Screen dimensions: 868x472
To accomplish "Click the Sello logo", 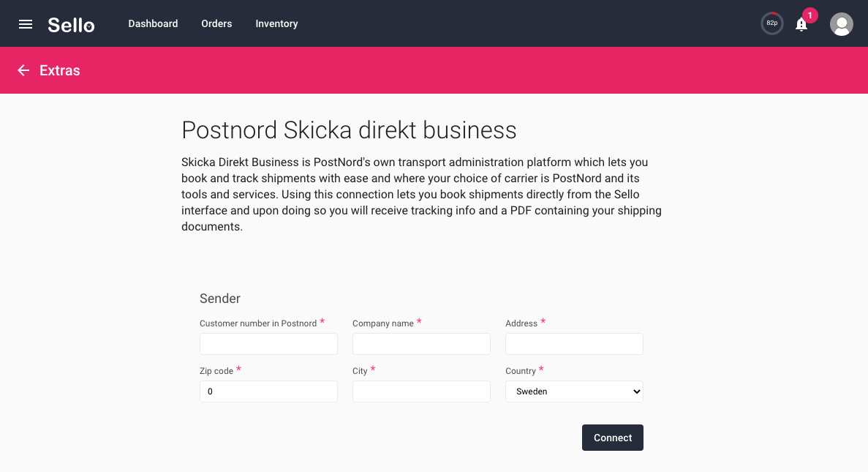I will (71, 24).
